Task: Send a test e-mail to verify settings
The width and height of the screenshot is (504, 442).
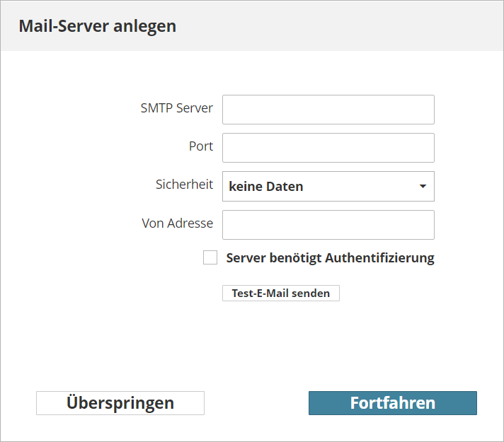Action: 280,293
